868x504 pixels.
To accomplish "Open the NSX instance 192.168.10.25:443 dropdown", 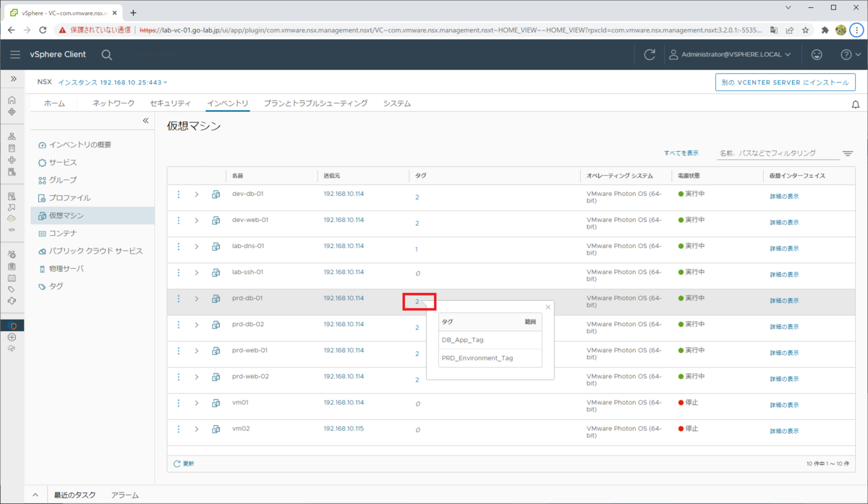I will coord(113,82).
